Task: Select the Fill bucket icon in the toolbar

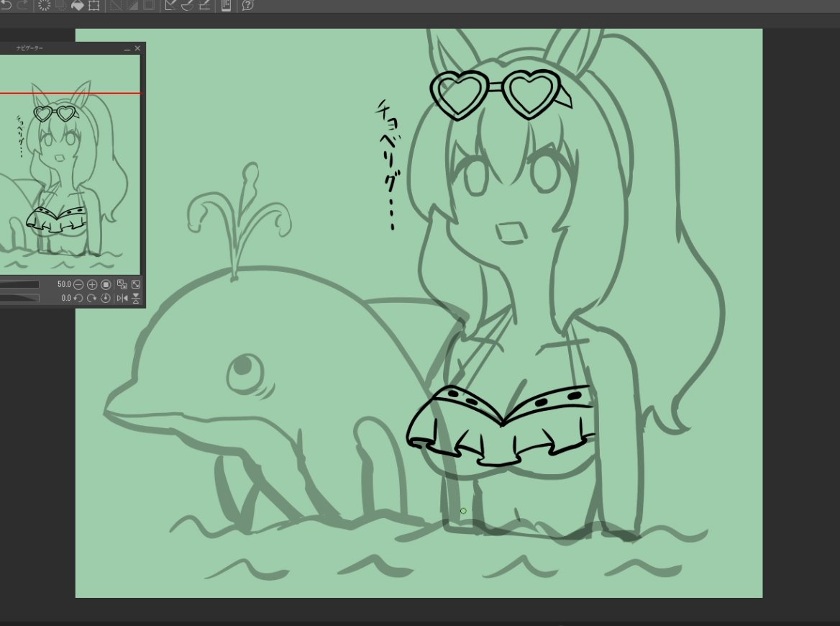Action: (78, 5)
